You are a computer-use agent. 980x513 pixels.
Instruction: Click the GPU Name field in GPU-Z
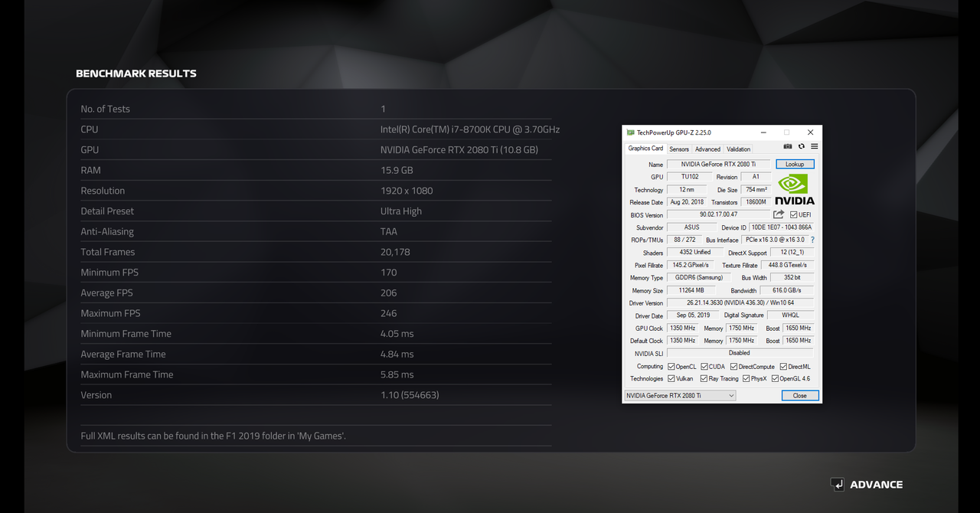point(718,164)
